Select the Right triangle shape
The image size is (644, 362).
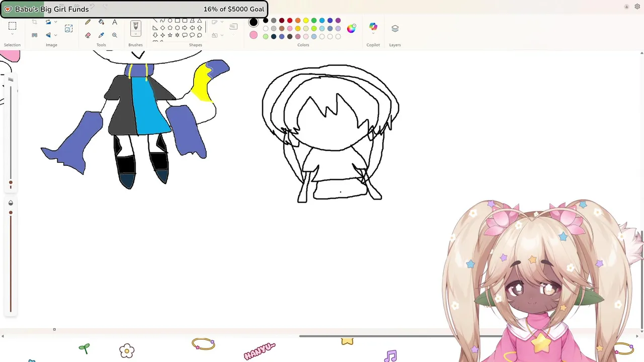pyautogui.click(x=155, y=28)
